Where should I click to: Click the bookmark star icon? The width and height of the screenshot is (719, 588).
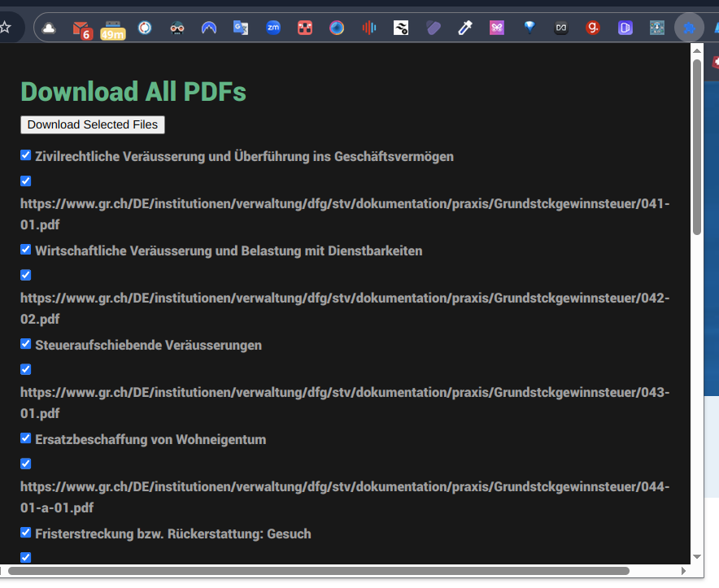coord(5,28)
